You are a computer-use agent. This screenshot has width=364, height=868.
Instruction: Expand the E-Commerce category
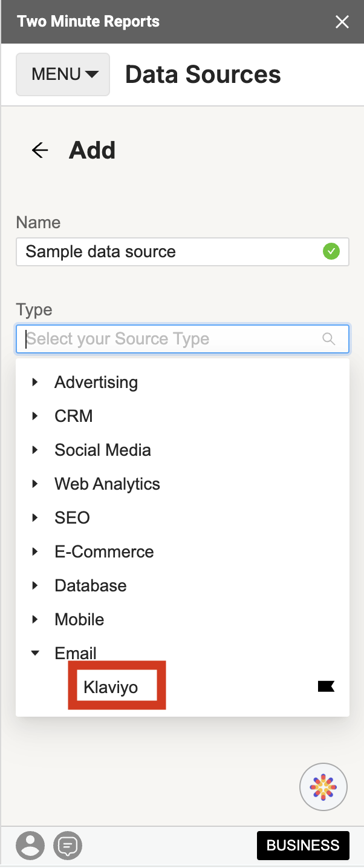coord(34,551)
